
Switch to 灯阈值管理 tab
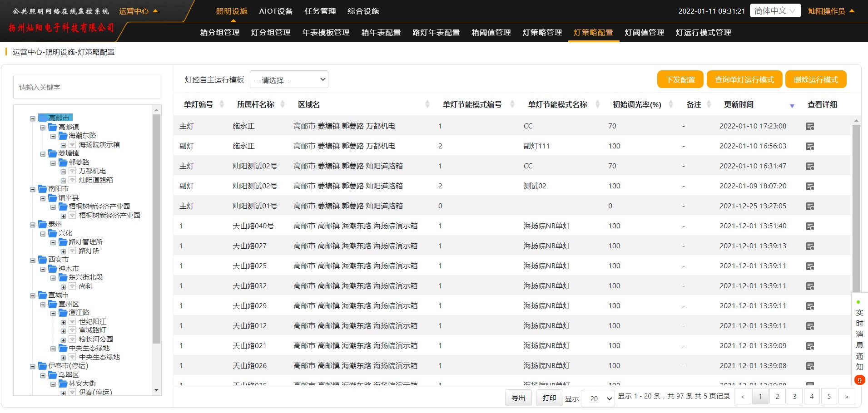[644, 33]
